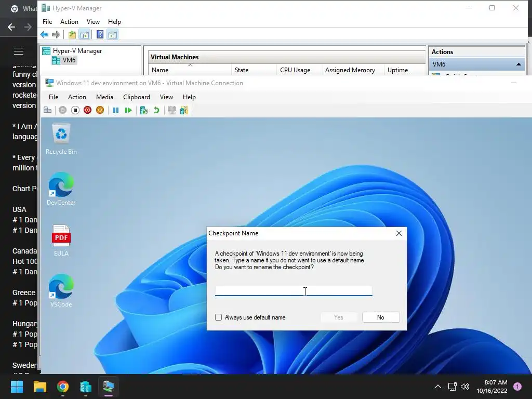Pause the virtual machine
532x399 pixels.
click(116, 110)
